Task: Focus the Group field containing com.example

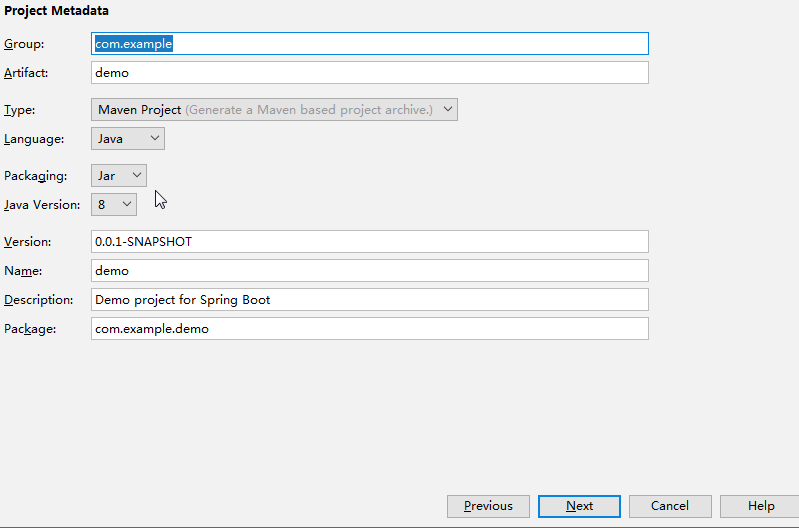Action: click(370, 44)
